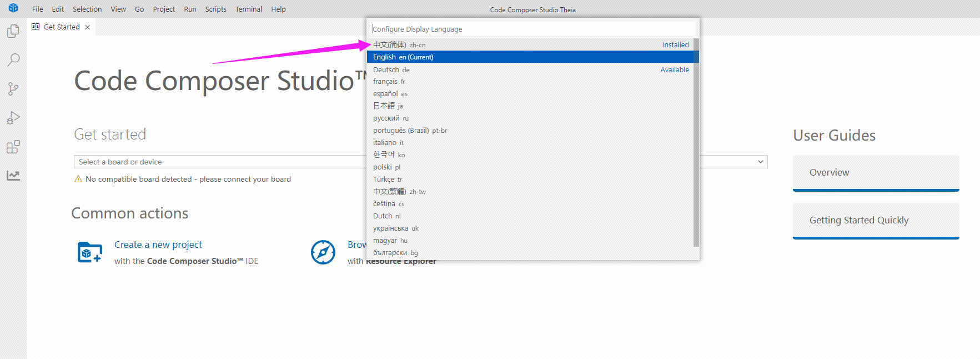Viewport: 980px width, 359px height.
Task: Select français fr language
Action: click(530, 82)
